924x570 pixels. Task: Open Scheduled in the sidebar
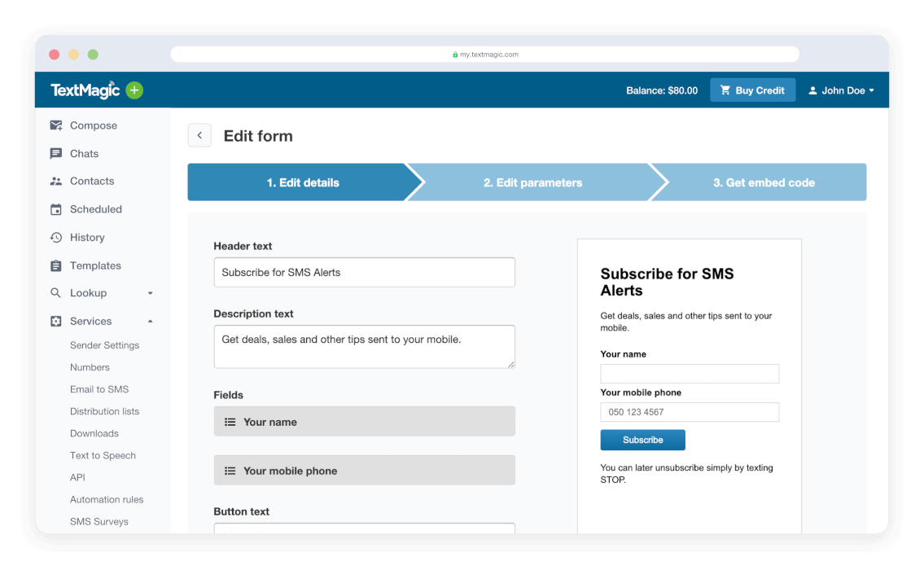(x=96, y=209)
